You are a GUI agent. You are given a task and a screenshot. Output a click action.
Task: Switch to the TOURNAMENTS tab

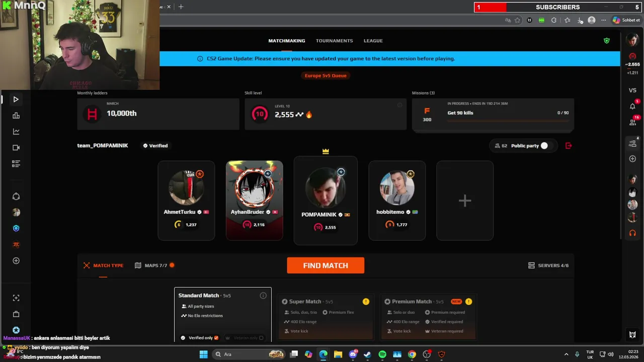tap(335, 41)
